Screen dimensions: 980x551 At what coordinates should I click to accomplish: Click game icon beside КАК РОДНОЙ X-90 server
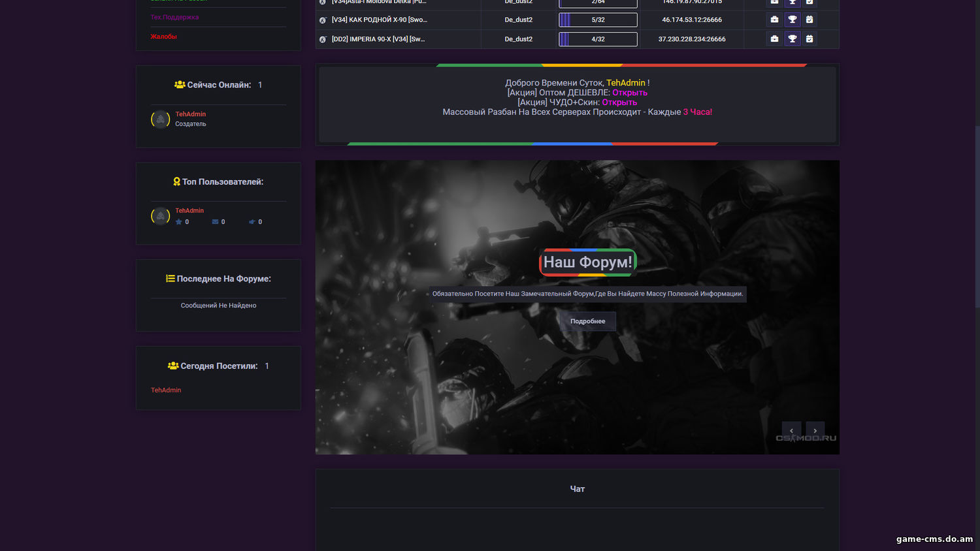pyautogui.click(x=323, y=20)
